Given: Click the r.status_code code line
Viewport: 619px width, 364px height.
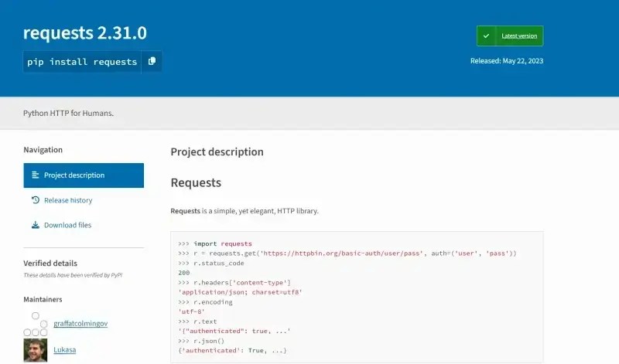Looking at the screenshot, I should pyautogui.click(x=210, y=263).
